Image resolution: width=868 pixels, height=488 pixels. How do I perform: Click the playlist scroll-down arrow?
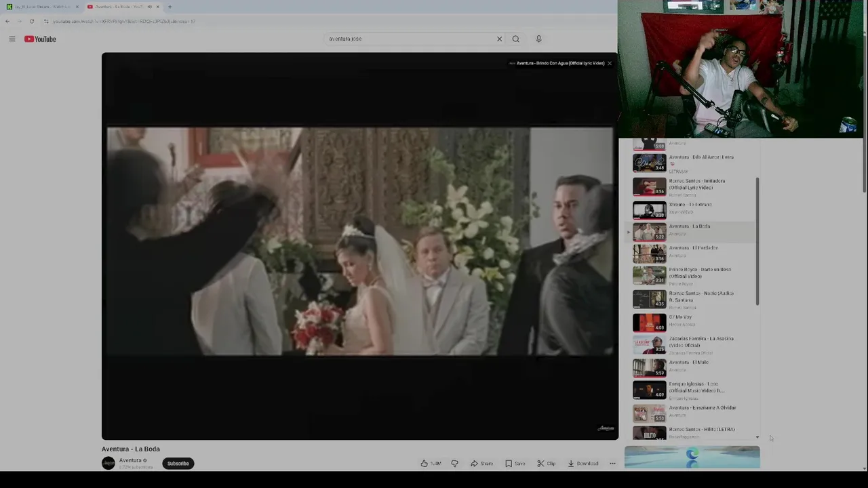click(x=757, y=437)
